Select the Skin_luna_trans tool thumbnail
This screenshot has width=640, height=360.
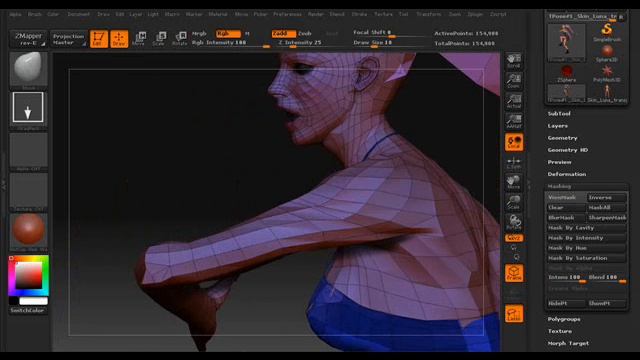(607, 93)
